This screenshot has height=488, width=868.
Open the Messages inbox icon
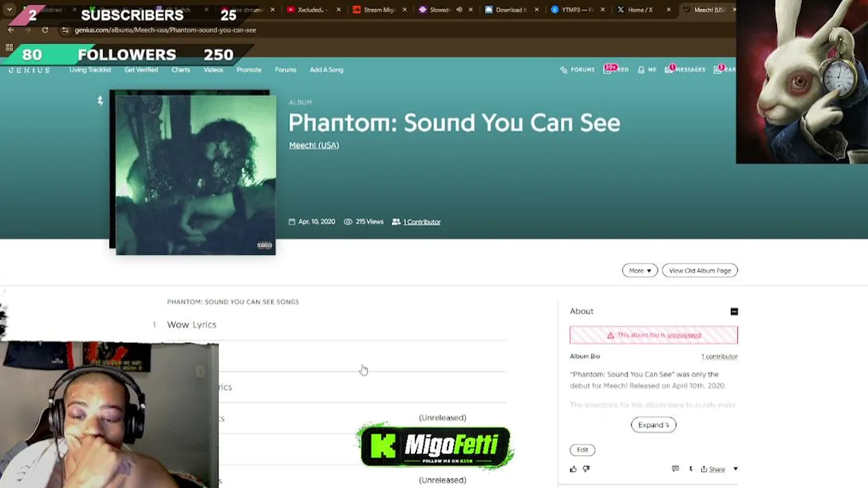[685, 69]
